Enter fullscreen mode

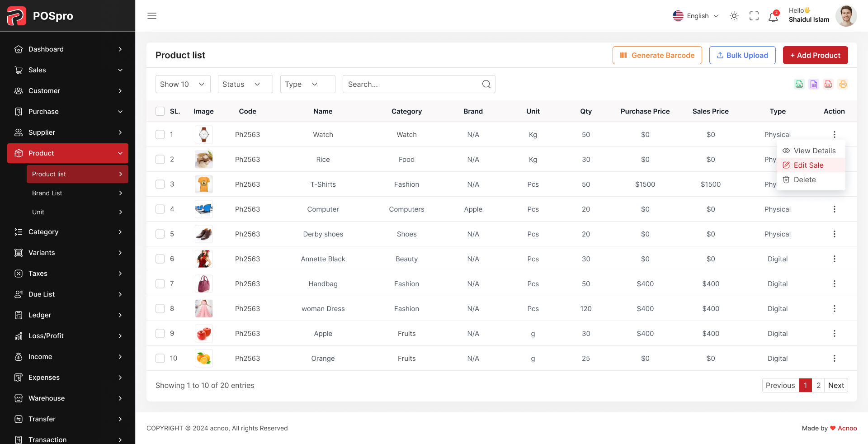point(754,16)
